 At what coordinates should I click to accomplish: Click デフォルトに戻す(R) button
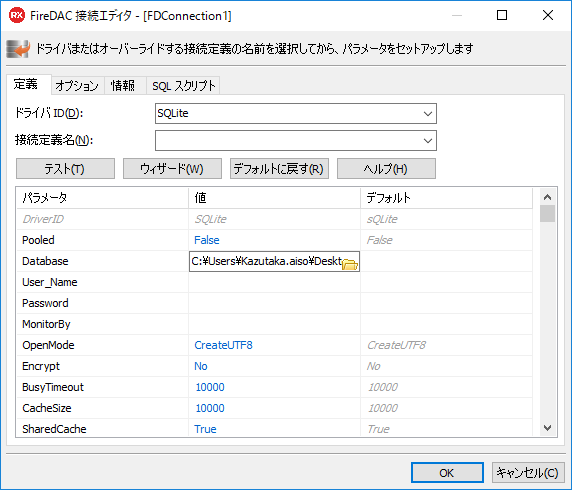(x=279, y=169)
